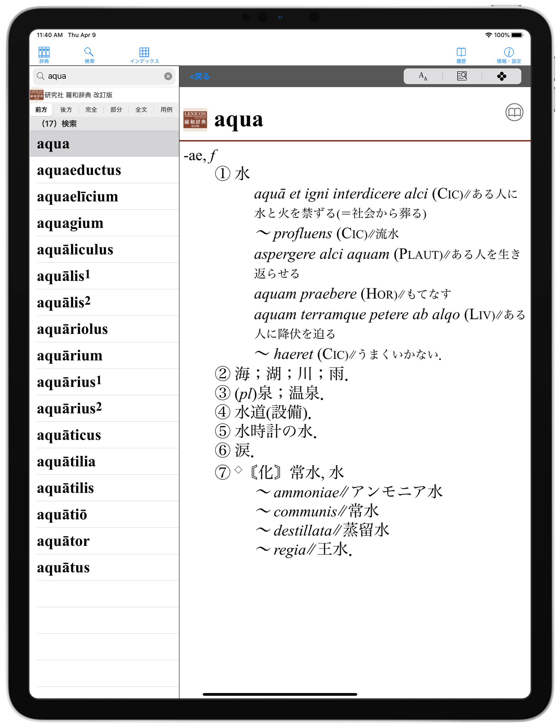Tap the open book bookmark icon
Screen dimensions: 560x728
pos(514,112)
